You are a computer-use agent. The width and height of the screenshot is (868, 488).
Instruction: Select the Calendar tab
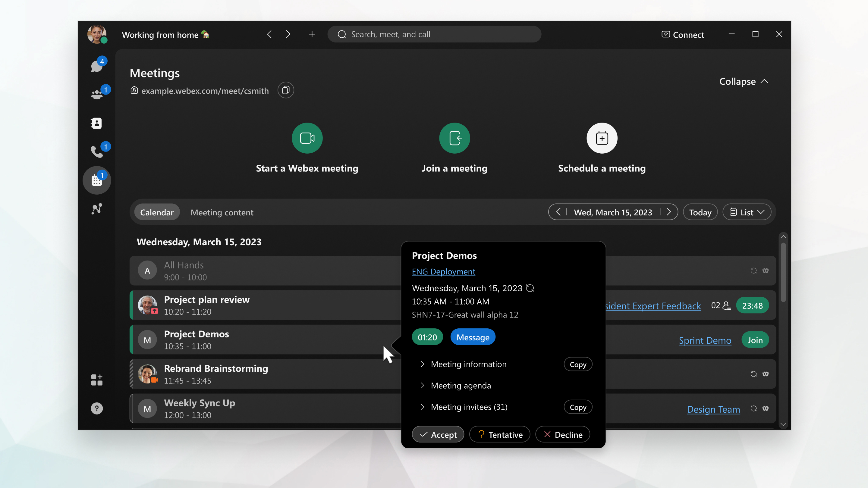(157, 212)
